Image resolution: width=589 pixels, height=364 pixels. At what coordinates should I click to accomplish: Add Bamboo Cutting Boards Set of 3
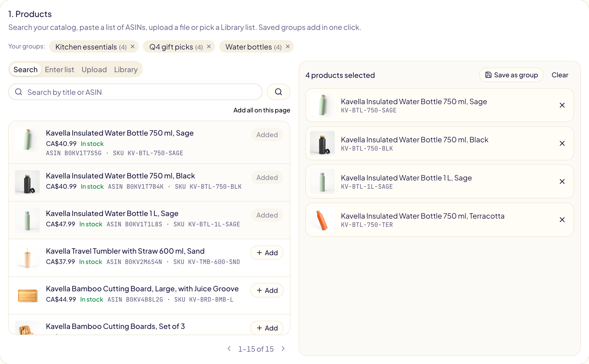(x=267, y=328)
